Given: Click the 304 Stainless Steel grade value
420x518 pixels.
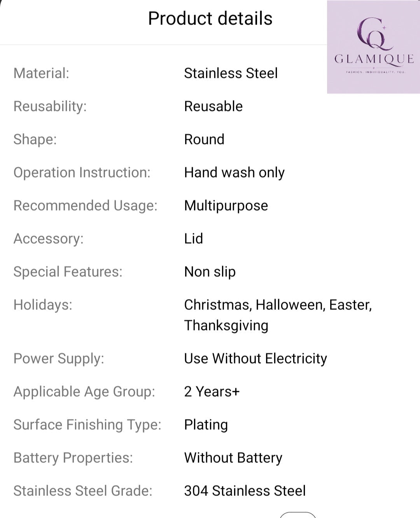Looking at the screenshot, I should 245,491.
